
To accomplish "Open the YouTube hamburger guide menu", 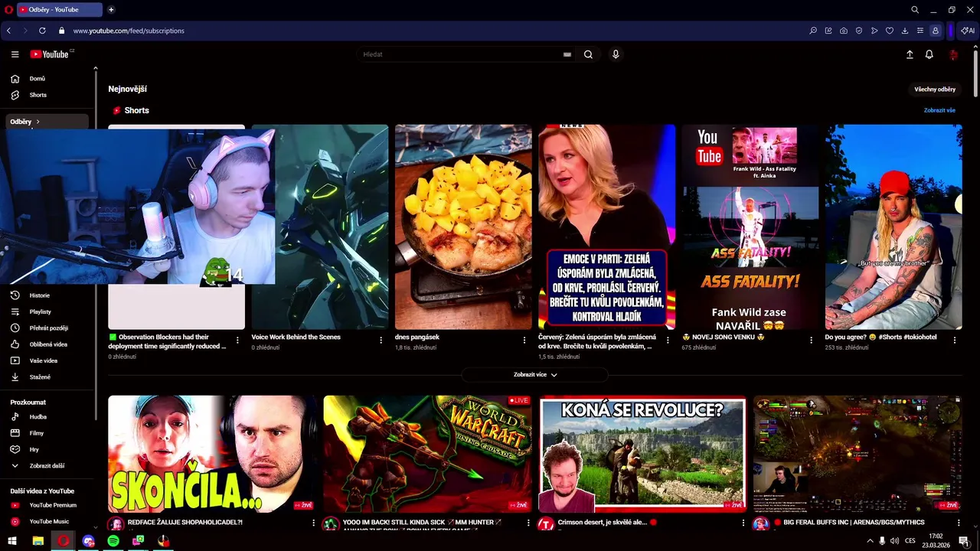I will tap(15, 54).
